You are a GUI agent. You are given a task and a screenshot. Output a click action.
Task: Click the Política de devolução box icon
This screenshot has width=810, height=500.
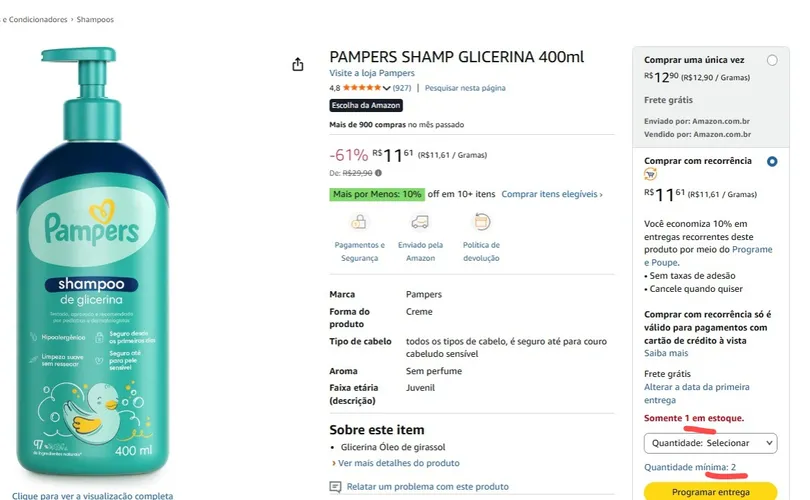(x=481, y=222)
